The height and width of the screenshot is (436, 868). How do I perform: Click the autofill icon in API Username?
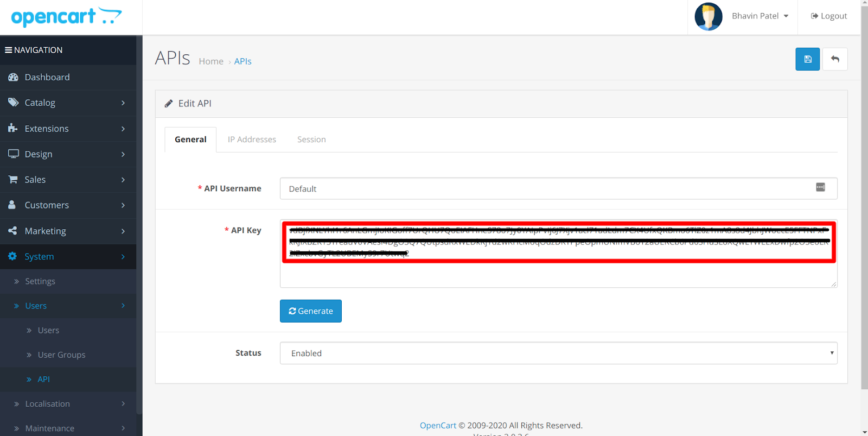pos(820,187)
